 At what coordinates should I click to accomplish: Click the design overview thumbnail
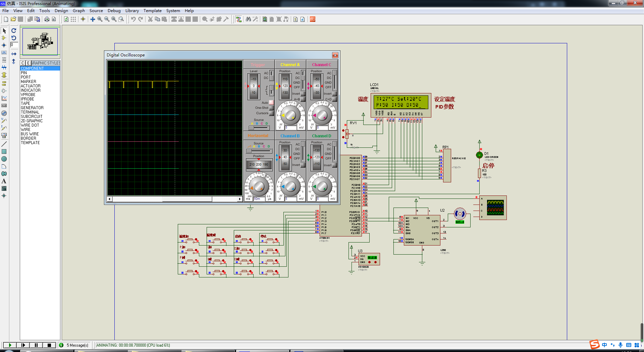coord(40,41)
